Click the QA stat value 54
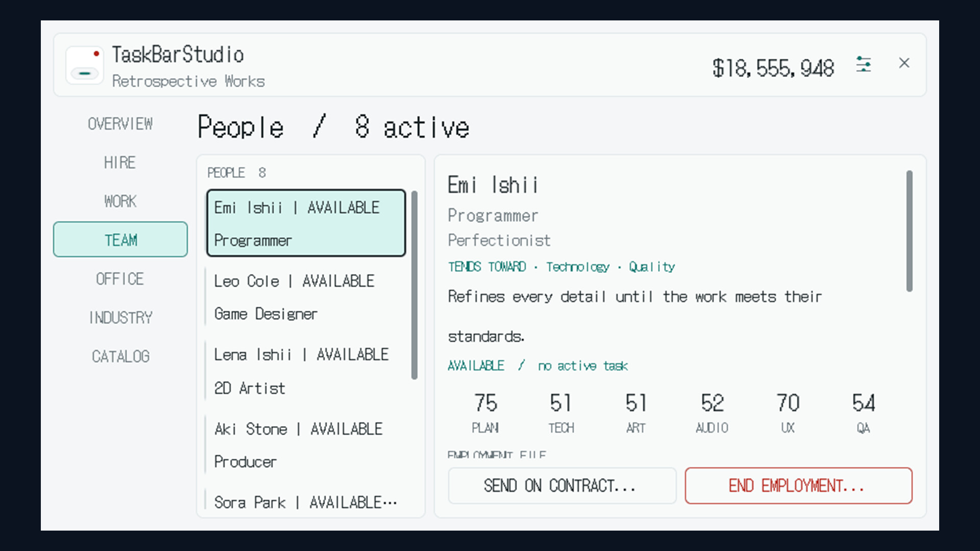This screenshot has height=551, width=980. click(863, 403)
